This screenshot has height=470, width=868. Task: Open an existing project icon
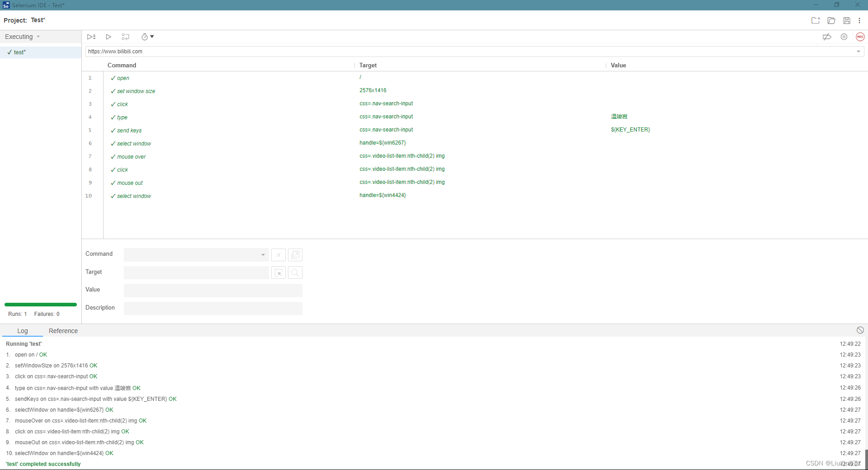(x=831, y=20)
